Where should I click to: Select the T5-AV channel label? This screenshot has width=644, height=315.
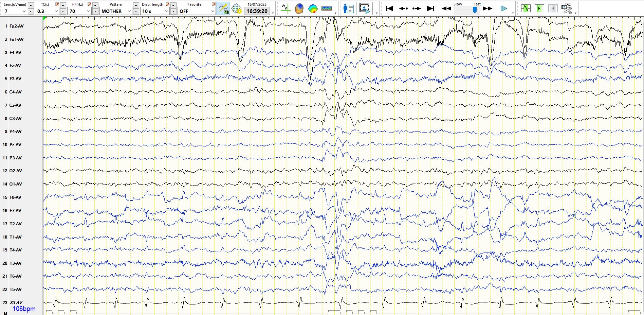pyautogui.click(x=16, y=289)
